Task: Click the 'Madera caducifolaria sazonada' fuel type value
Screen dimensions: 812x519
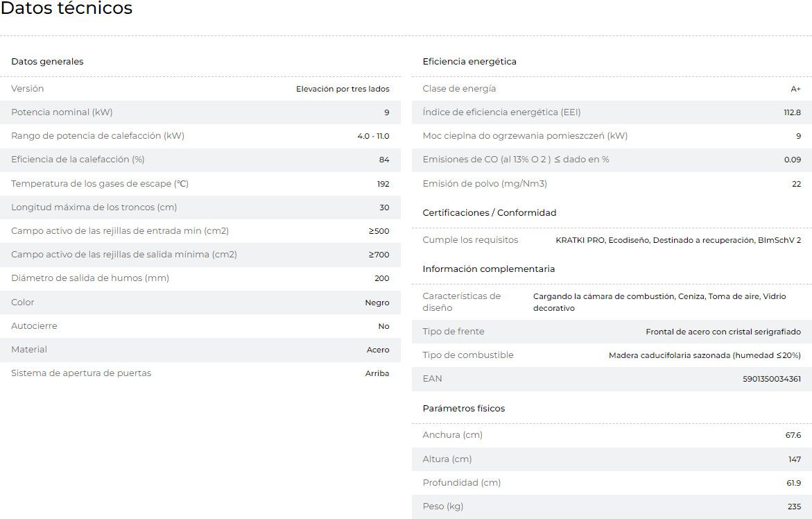Action: 705,355
